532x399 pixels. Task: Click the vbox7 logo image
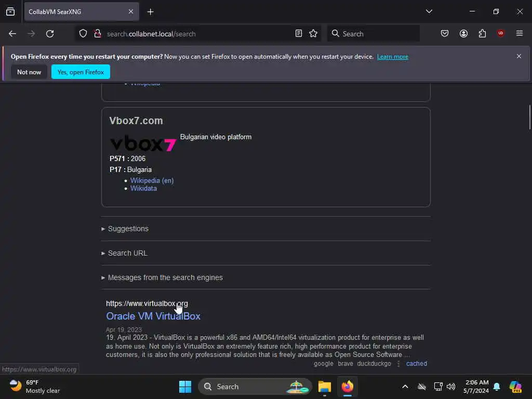point(143,143)
